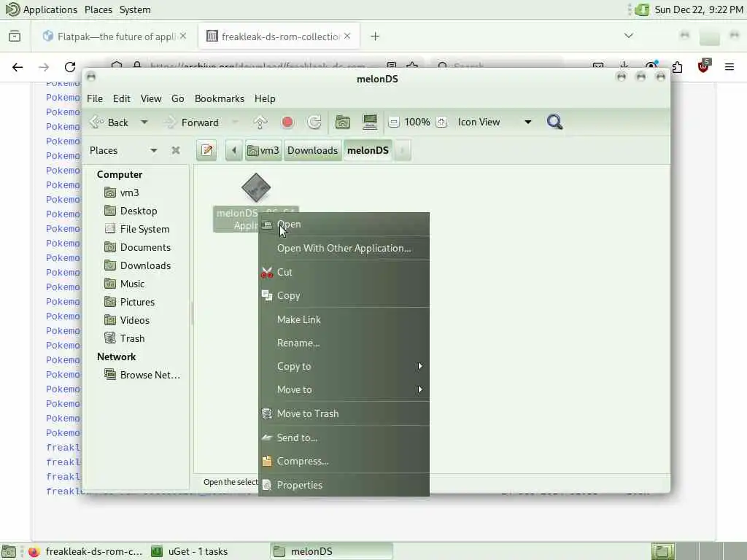Screen dimensions: 747x560
Task: Open the Help menu in file manager
Action: [x=265, y=98]
